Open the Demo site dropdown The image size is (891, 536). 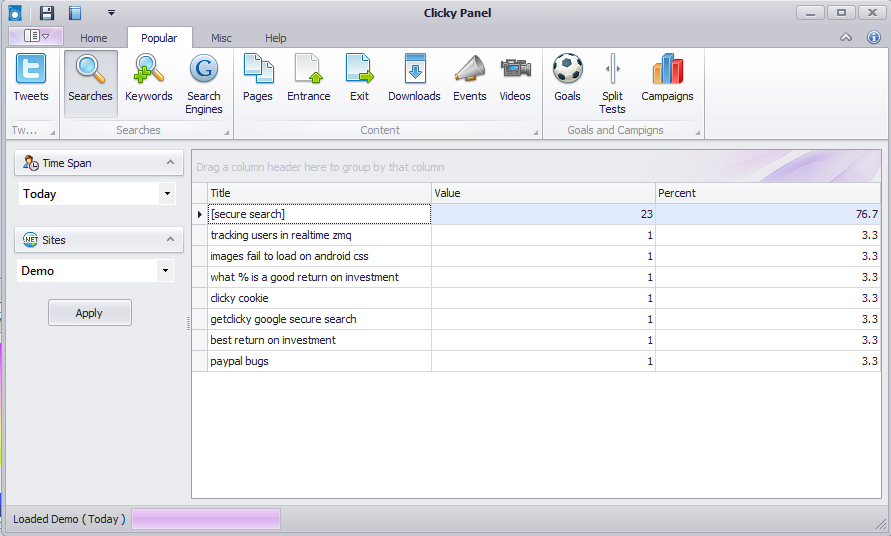point(165,271)
